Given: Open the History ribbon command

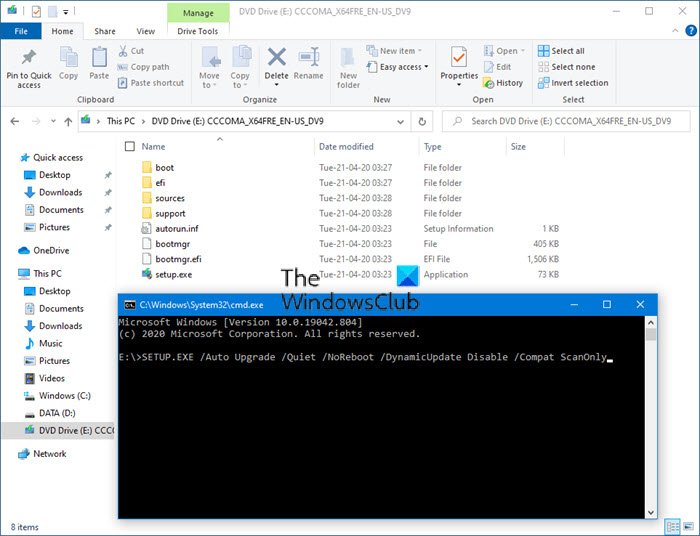Looking at the screenshot, I should 503,83.
